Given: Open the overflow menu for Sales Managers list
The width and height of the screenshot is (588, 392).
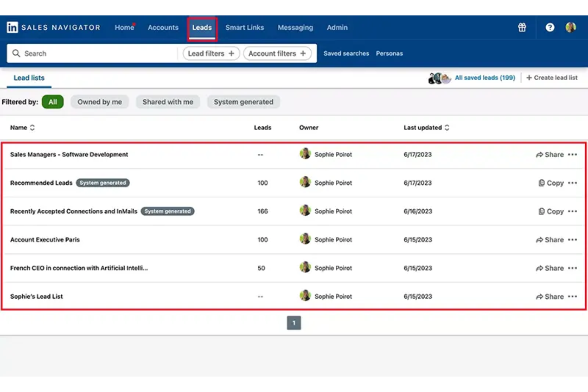Looking at the screenshot, I should [x=573, y=154].
